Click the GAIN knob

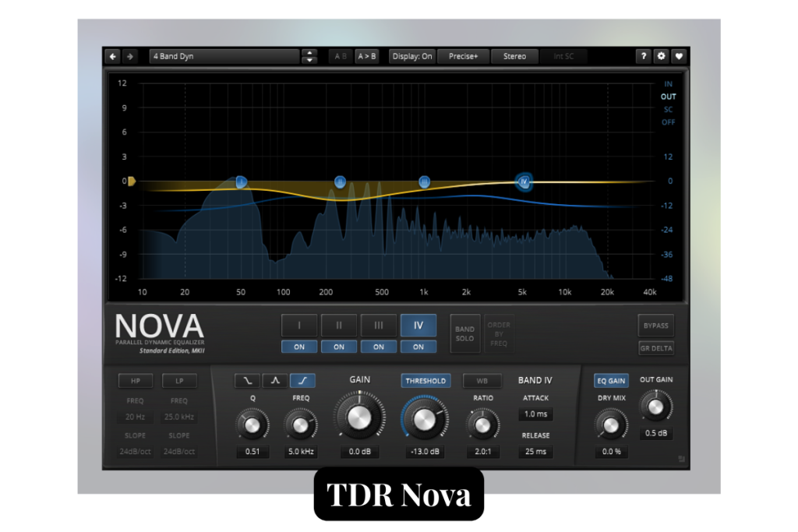[x=359, y=417]
